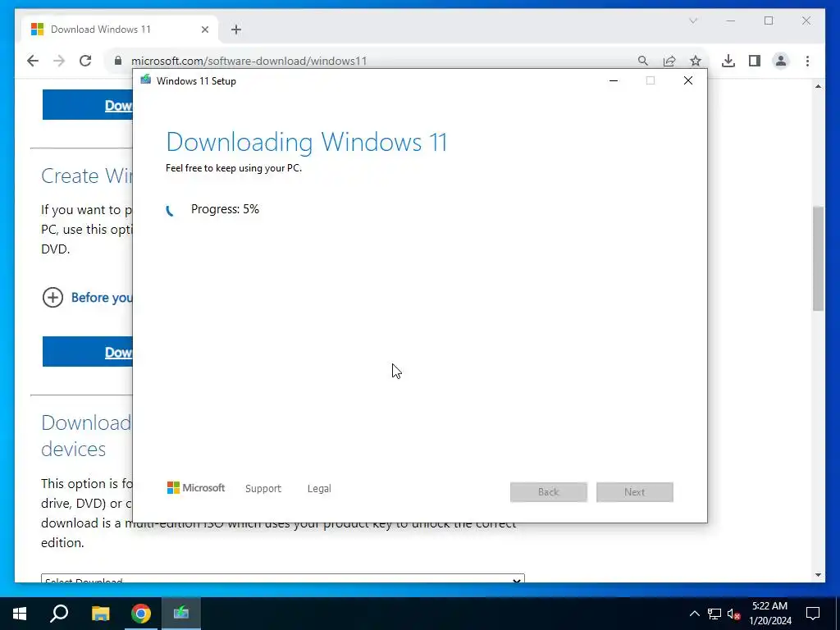
Task: View site info via padlock icon
Action: tap(118, 61)
